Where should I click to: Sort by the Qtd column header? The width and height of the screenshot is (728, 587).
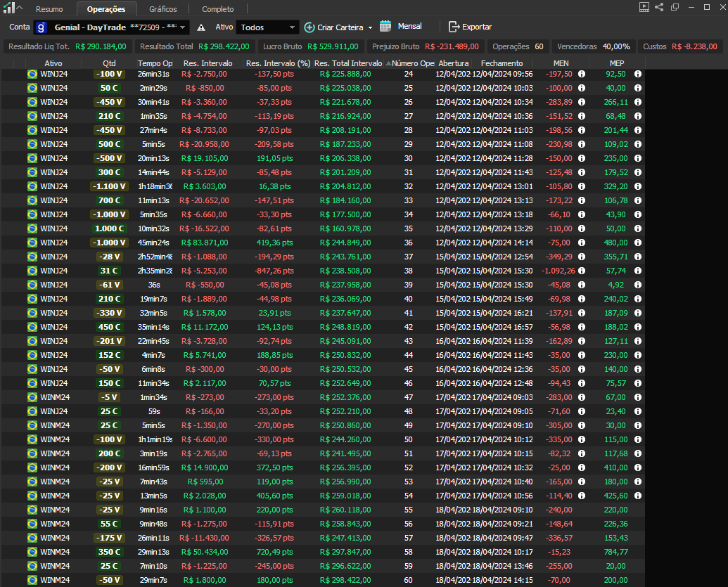(x=109, y=63)
